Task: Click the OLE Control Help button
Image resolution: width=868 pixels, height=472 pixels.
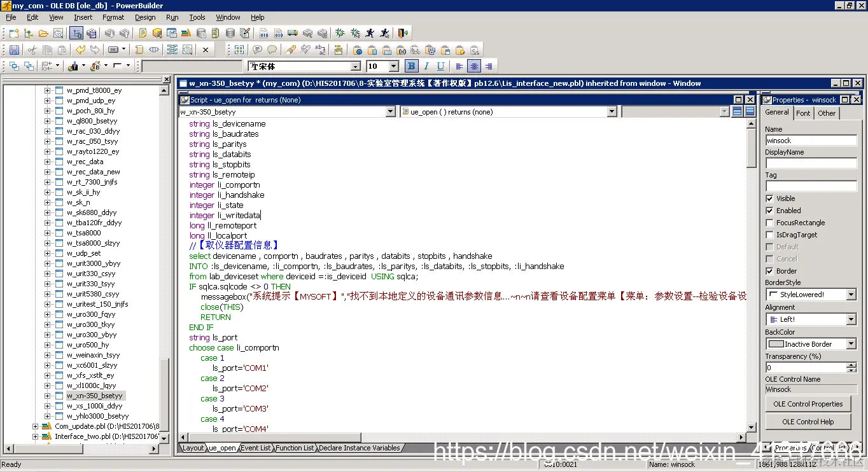Action: (x=808, y=422)
